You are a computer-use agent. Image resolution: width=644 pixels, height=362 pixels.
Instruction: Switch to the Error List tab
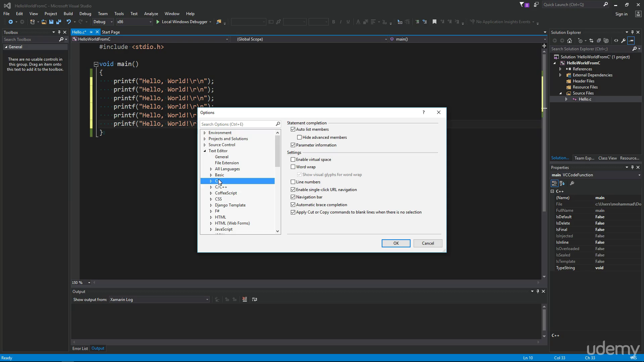click(x=80, y=349)
